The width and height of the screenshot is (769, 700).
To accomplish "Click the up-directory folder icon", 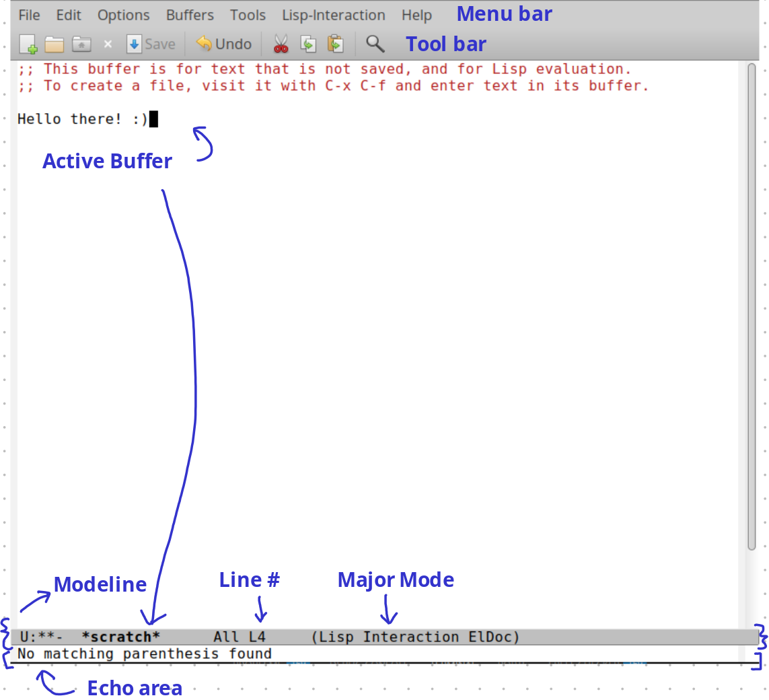I will (x=81, y=43).
